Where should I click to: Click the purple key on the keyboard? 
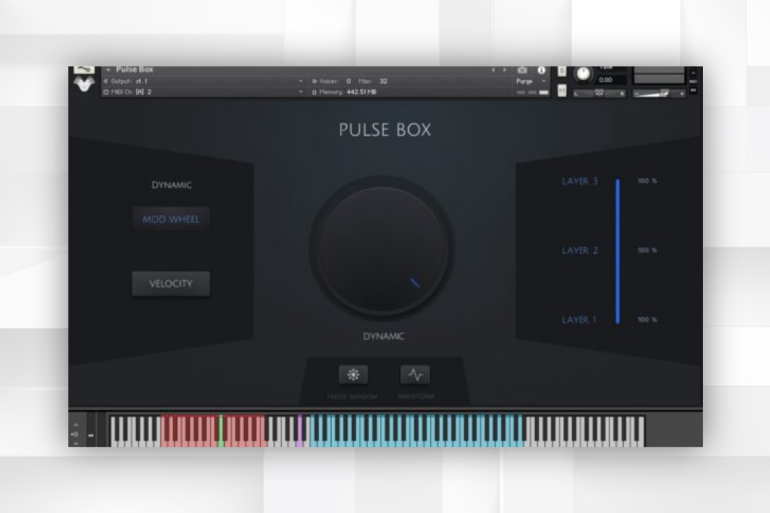coord(300,431)
